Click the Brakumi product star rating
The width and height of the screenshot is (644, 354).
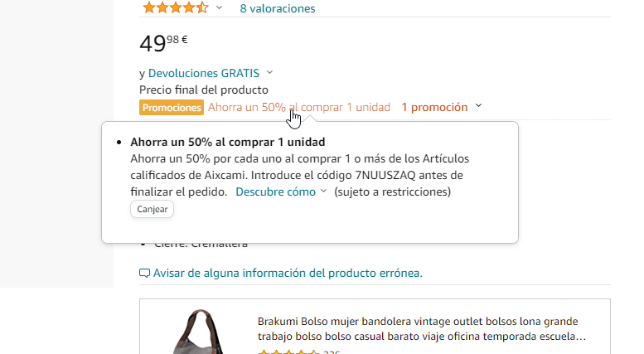coord(288,352)
